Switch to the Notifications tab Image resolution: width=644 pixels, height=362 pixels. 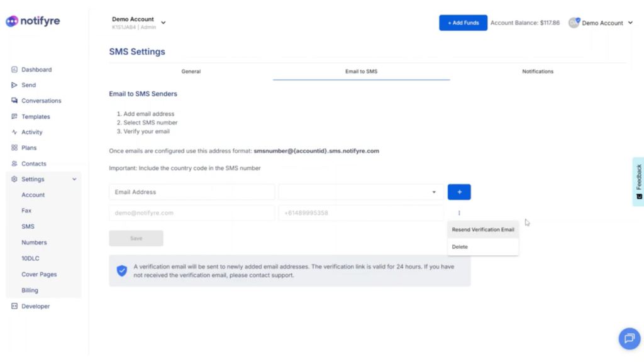click(x=538, y=72)
